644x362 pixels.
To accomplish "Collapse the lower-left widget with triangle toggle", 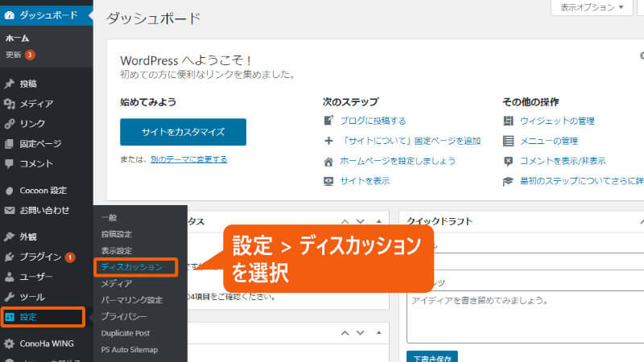I will 378,333.
